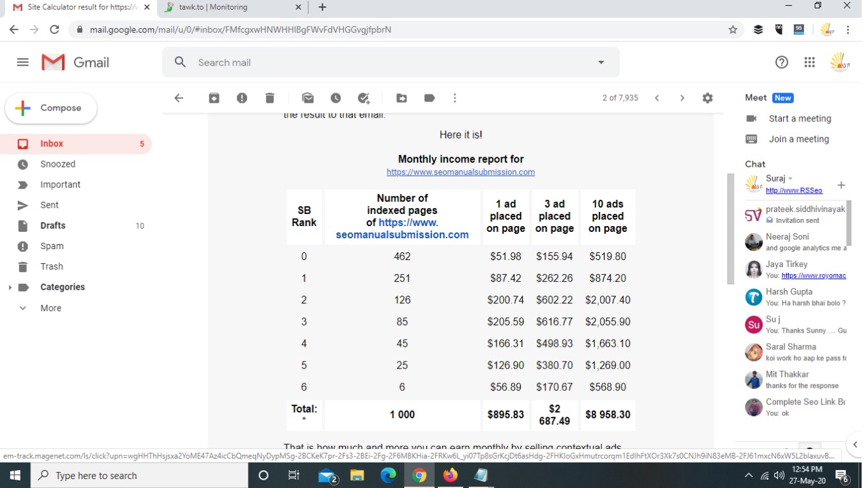Open the seomanualsubmission.com link below report title
This screenshot has height=488, width=868.
pos(461,172)
